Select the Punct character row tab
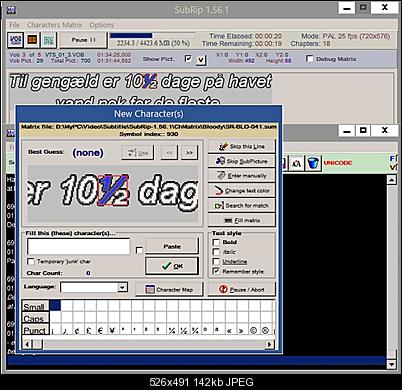Image resolution: width=402 pixels, height=390 pixels. (35, 330)
